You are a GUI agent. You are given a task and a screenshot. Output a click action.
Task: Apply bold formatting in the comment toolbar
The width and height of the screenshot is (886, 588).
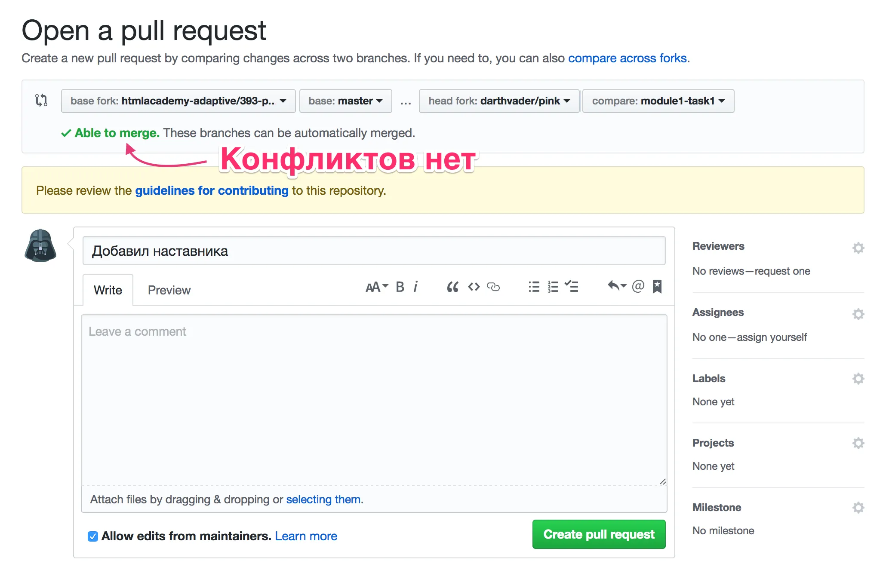click(x=400, y=287)
